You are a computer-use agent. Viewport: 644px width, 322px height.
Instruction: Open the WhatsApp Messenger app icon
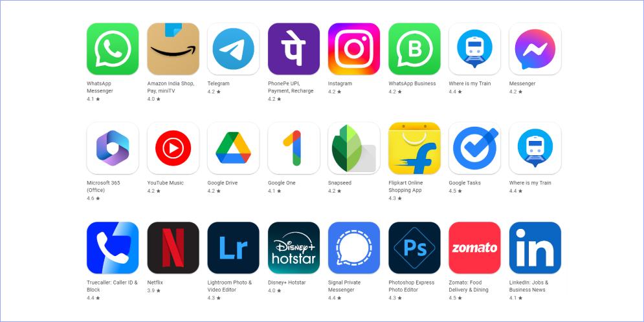pyautogui.click(x=113, y=48)
